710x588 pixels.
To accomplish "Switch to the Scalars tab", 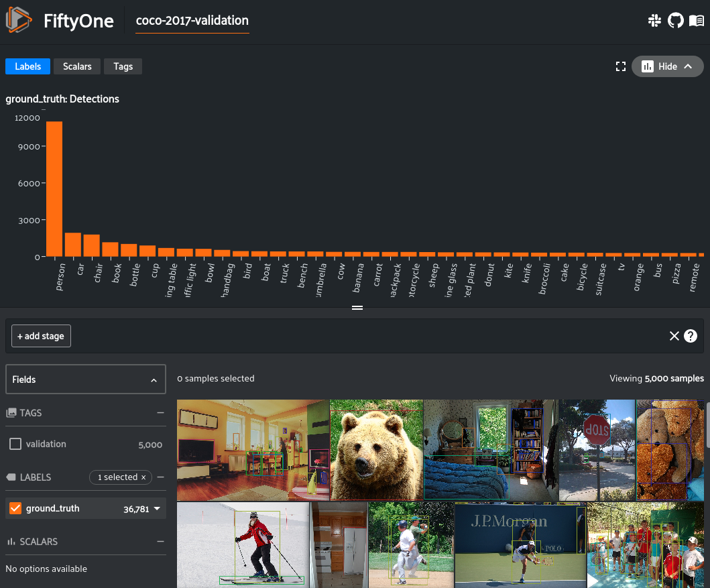I will pos(76,66).
